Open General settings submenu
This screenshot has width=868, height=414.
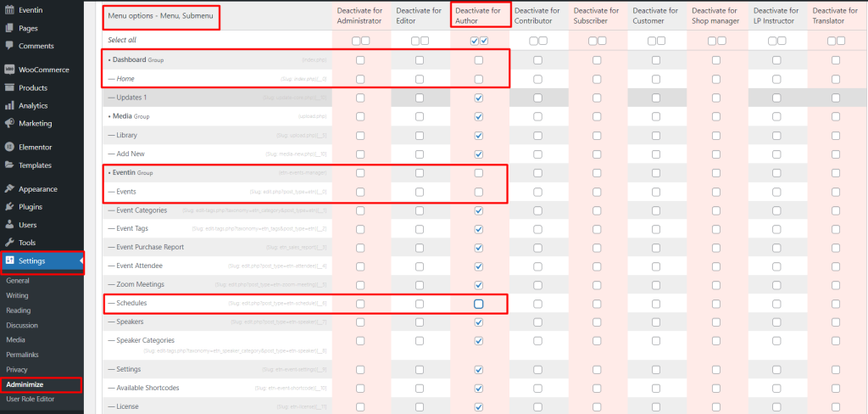[x=18, y=281]
